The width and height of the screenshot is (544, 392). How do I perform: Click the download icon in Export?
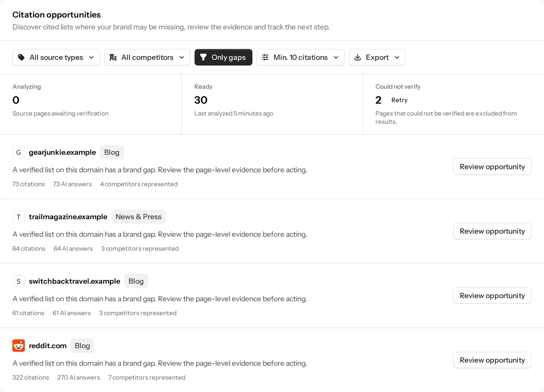[x=358, y=57]
